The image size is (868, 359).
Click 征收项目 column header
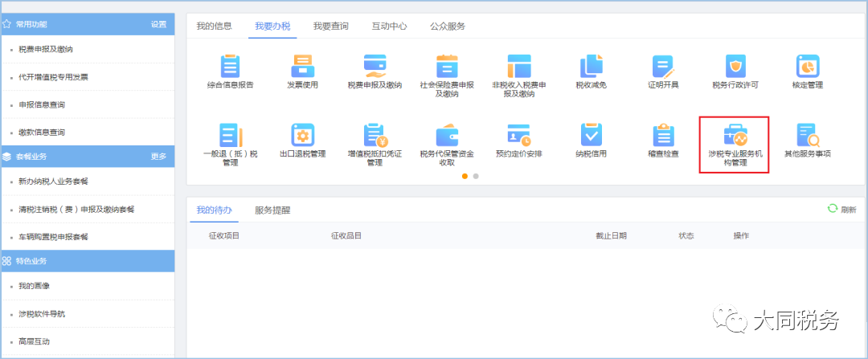pos(224,235)
